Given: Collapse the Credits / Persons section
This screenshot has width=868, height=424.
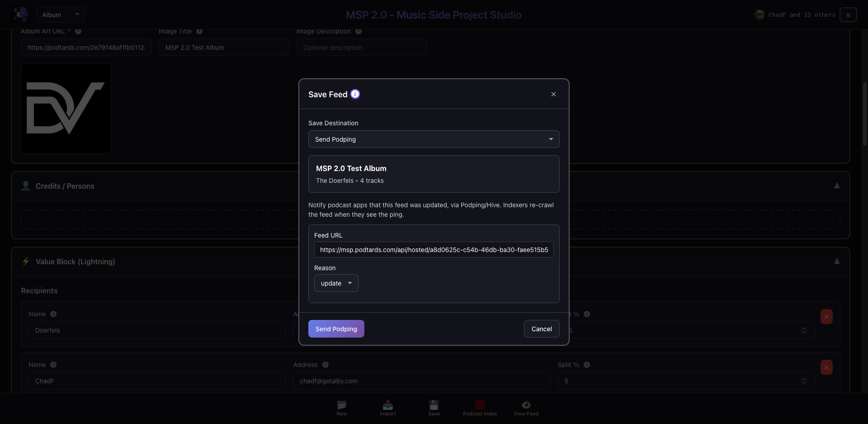Looking at the screenshot, I should pos(837,186).
